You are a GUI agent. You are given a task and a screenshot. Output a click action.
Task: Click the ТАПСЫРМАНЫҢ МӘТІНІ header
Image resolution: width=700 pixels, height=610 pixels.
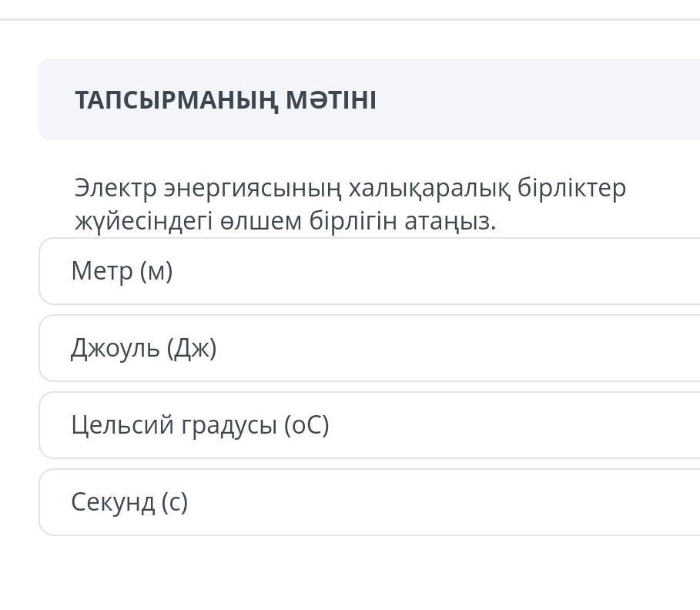pyautogui.click(x=225, y=100)
